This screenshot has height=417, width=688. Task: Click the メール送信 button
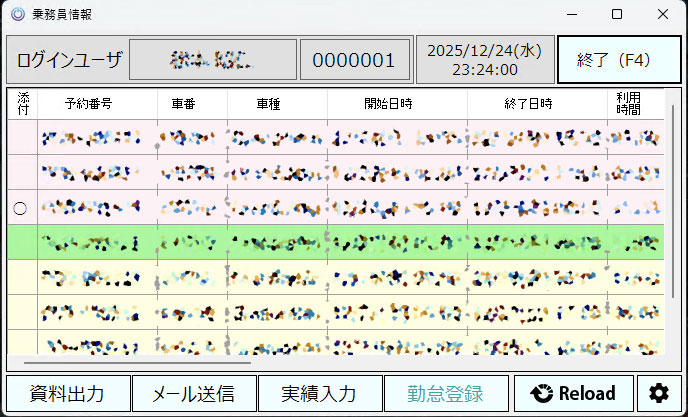193,393
